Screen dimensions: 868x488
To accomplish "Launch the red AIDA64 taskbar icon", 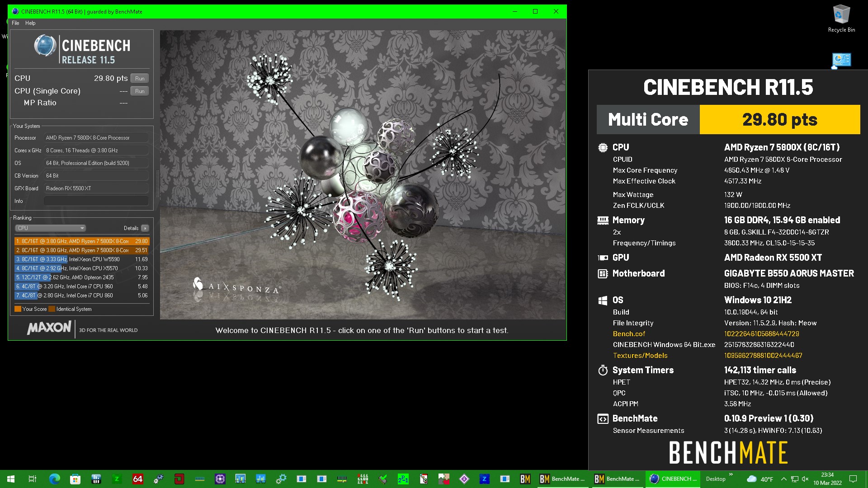I will point(137,479).
